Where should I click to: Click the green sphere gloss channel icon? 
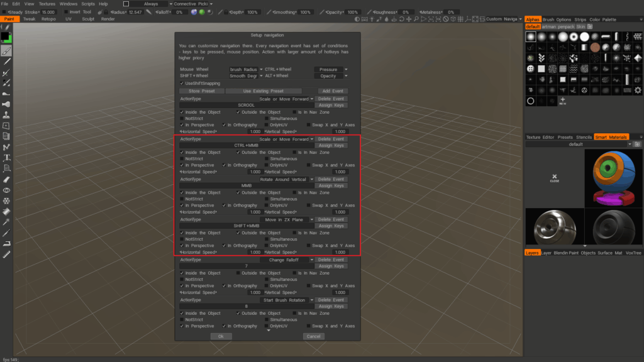(202, 12)
